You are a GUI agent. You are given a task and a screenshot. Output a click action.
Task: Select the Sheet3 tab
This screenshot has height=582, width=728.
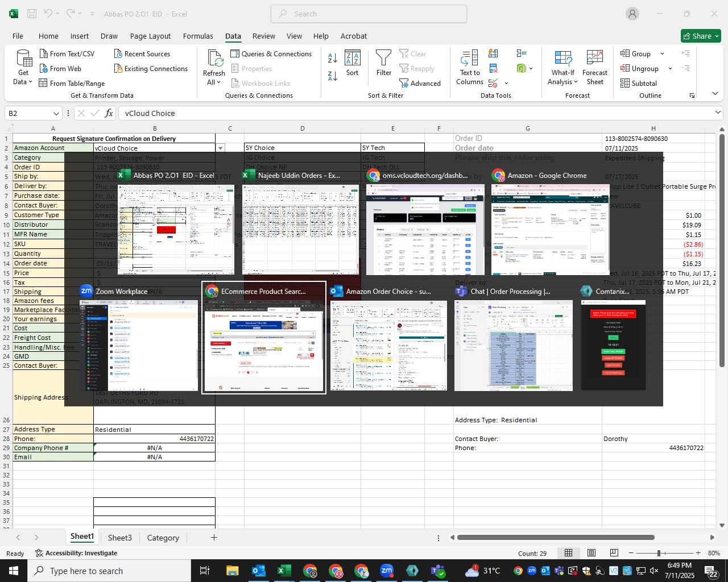(119, 538)
